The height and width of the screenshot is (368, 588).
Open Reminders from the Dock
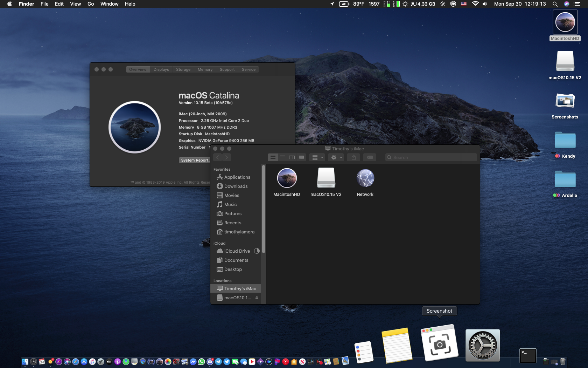click(364, 352)
